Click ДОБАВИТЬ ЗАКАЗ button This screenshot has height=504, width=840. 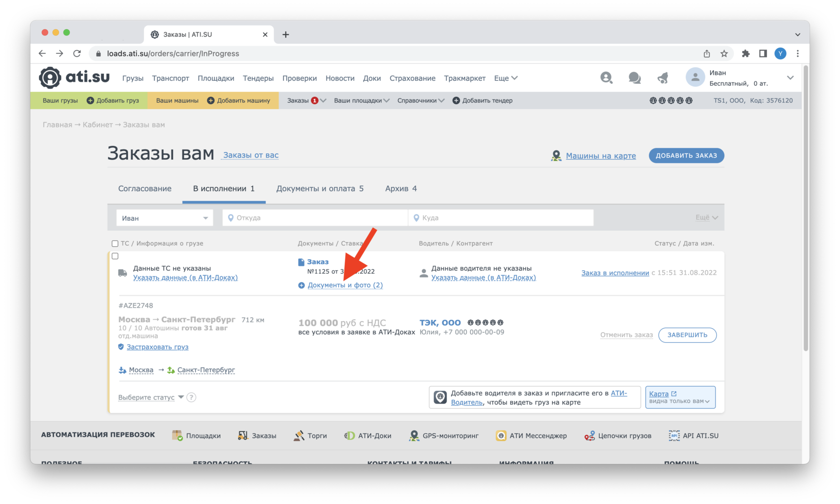tap(686, 155)
